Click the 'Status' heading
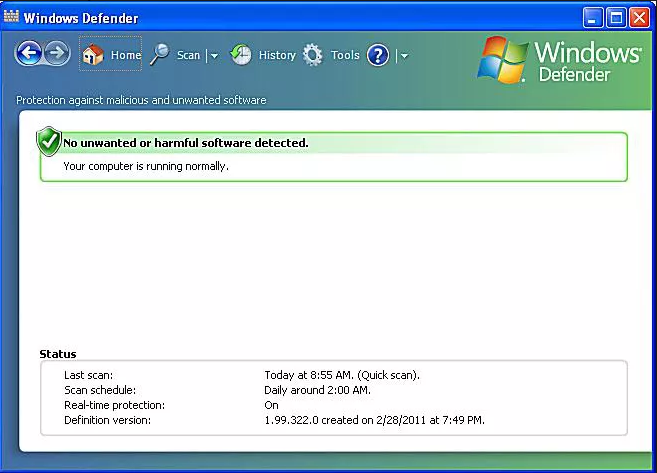This screenshot has height=473, width=657. pos(58,354)
